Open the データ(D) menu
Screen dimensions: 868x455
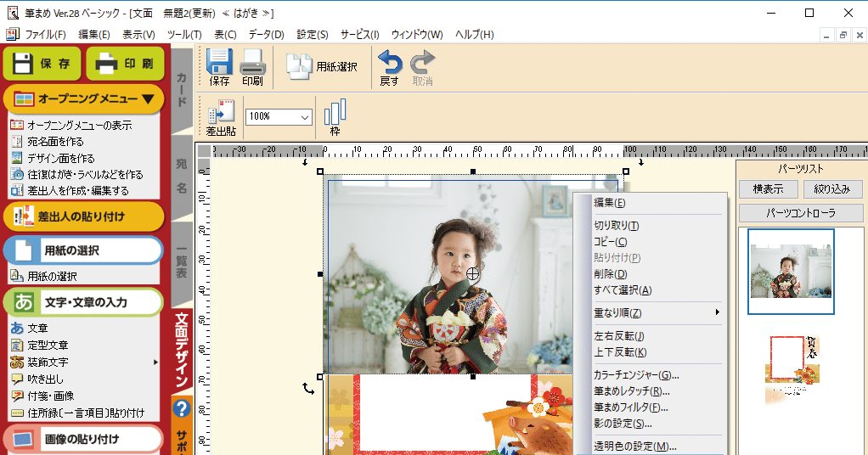tap(267, 34)
